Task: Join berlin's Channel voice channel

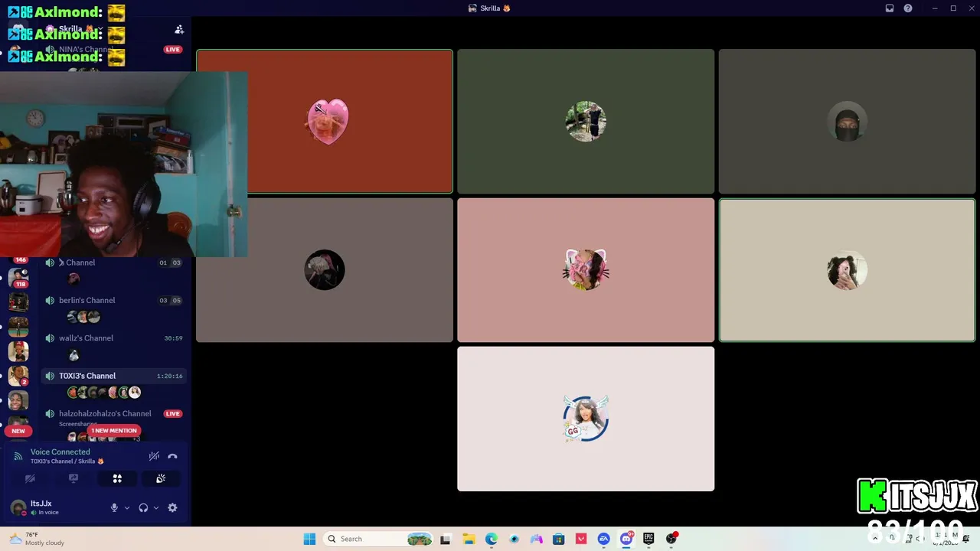Action: tap(113, 301)
